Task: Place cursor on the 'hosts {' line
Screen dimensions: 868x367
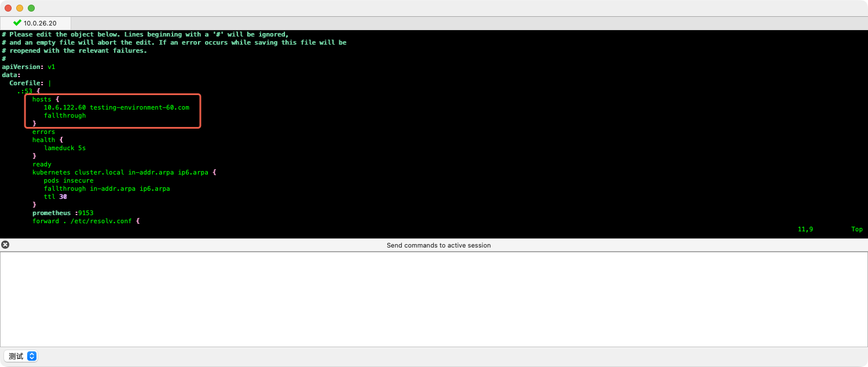Action: 45,99
